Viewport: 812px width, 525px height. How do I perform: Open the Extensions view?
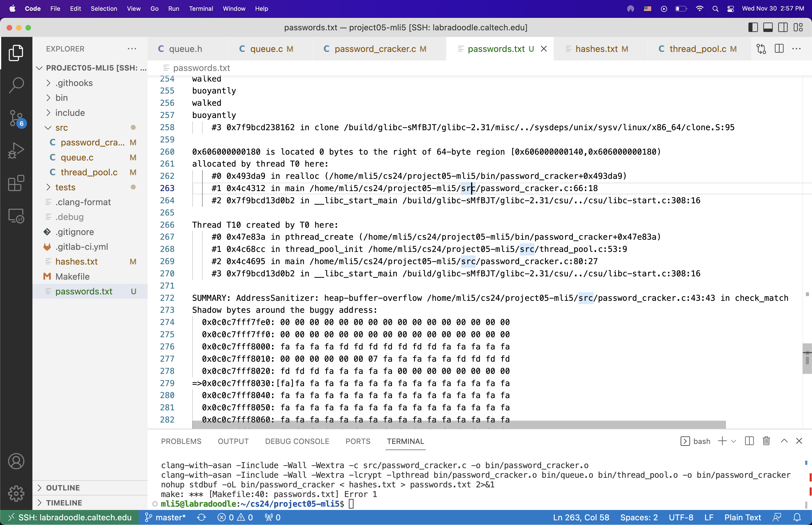click(x=16, y=183)
